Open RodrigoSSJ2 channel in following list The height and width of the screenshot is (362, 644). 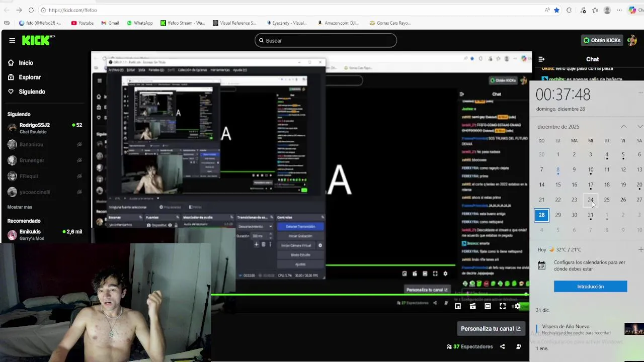click(x=44, y=128)
